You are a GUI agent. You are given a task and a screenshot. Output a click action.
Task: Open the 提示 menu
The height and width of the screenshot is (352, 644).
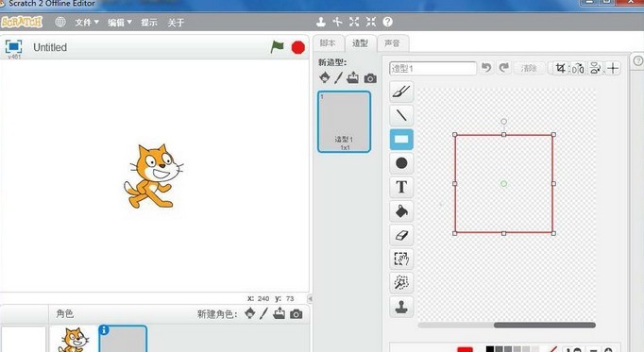[149, 22]
